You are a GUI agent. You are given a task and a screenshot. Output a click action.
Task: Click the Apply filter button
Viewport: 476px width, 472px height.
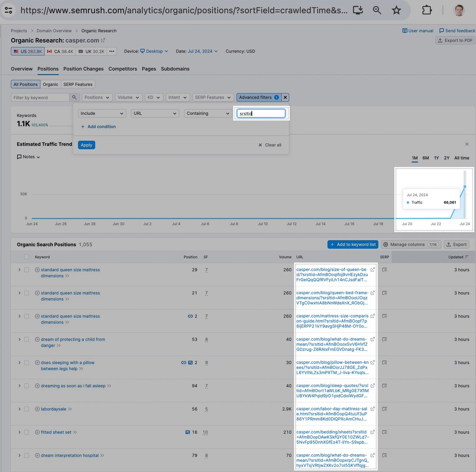pyautogui.click(x=86, y=145)
